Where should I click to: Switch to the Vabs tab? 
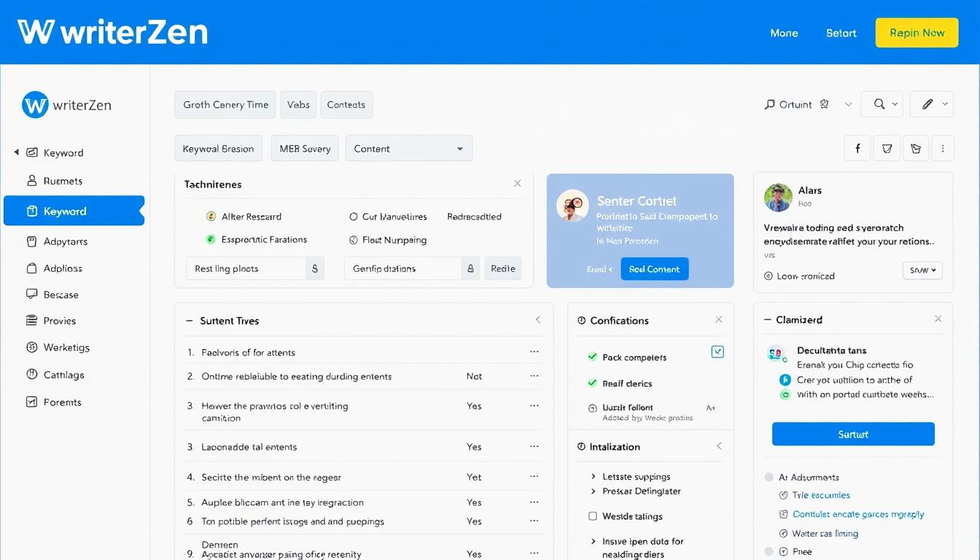[298, 104]
